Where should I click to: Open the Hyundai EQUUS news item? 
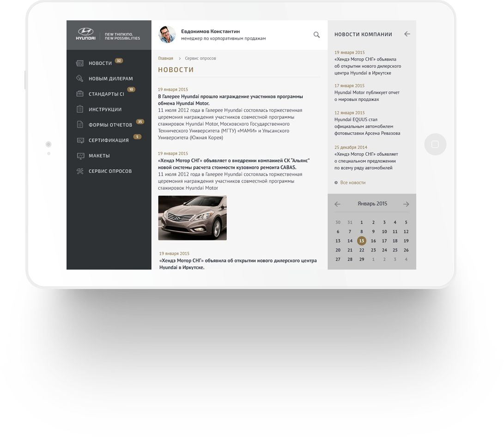(367, 126)
